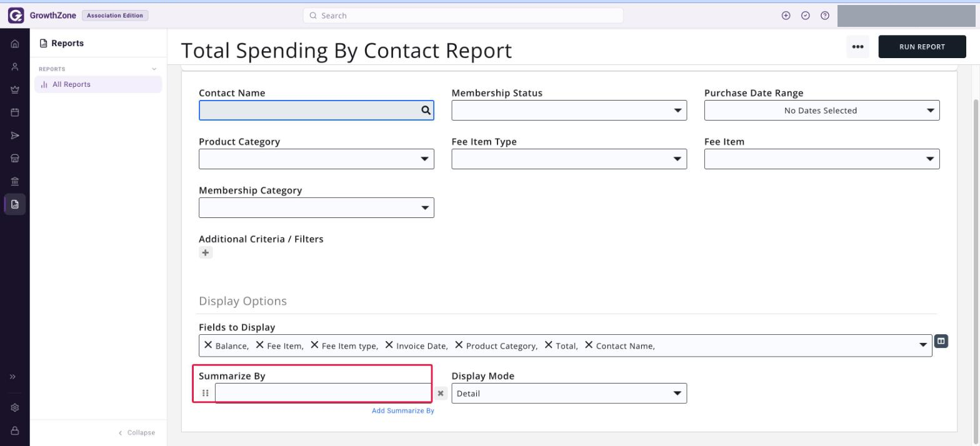The image size is (980, 446).
Task: Open the help question mark icon
Action: pos(825,16)
